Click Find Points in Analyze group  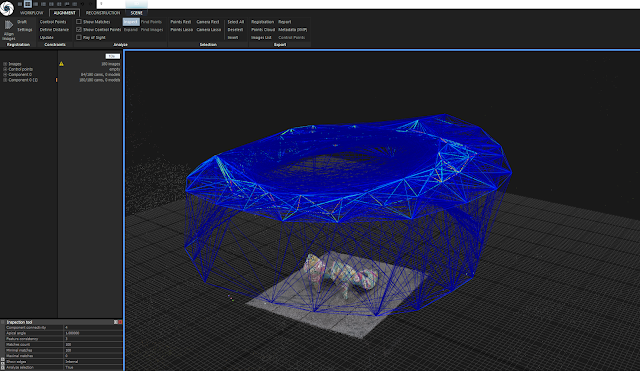tap(151, 22)
